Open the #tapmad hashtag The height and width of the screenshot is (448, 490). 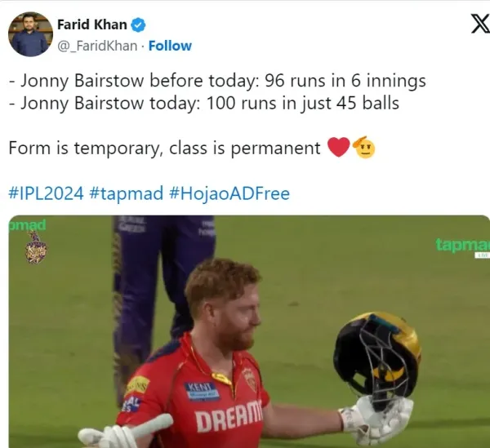tap(127, 193)
